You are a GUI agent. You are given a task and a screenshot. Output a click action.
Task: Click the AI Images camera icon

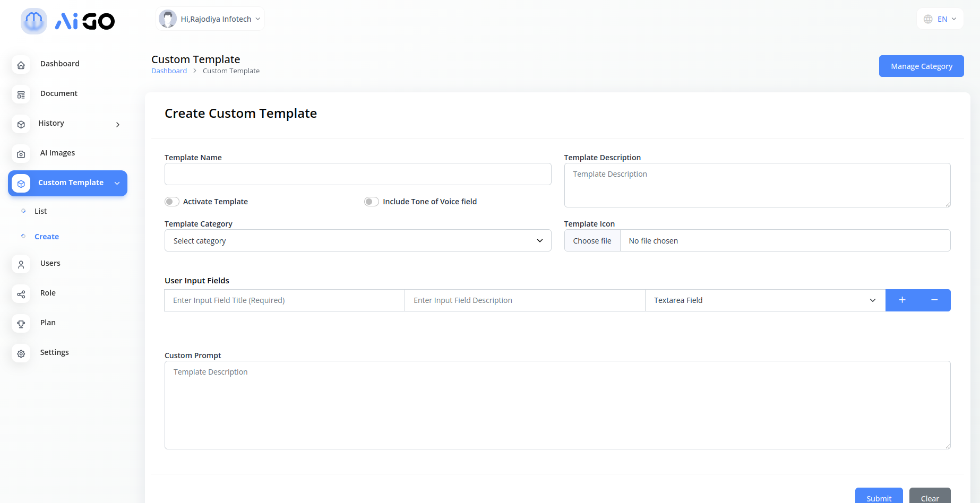21,154
